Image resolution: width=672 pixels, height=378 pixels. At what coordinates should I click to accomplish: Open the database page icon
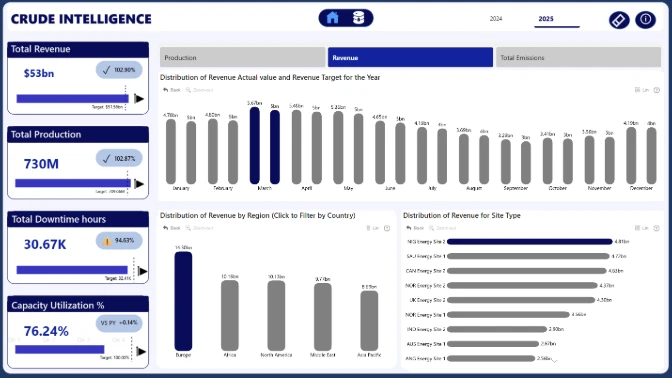coord(358,18)
